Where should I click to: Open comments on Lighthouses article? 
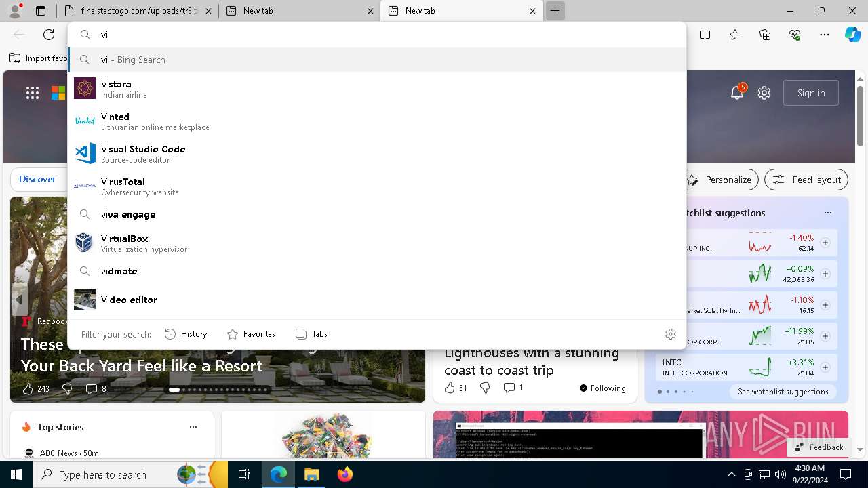coord(513,388)
